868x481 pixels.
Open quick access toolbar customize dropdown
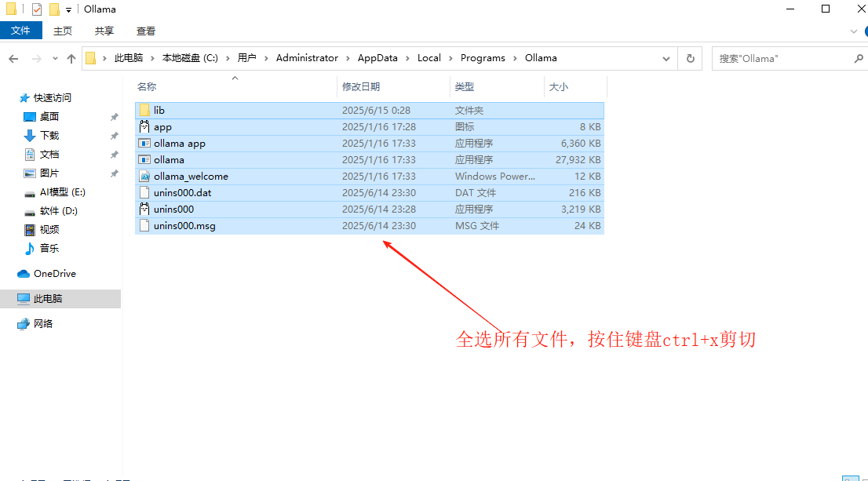click(68, 10)
